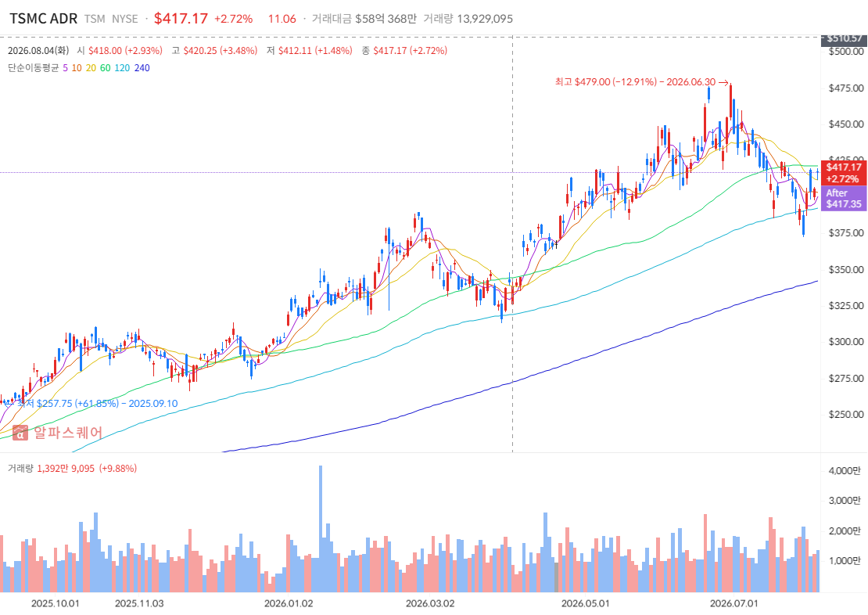Click the 거래량 1,392만 9,095 volume label
Screen dimensions: 868x615
pos(52,468)
